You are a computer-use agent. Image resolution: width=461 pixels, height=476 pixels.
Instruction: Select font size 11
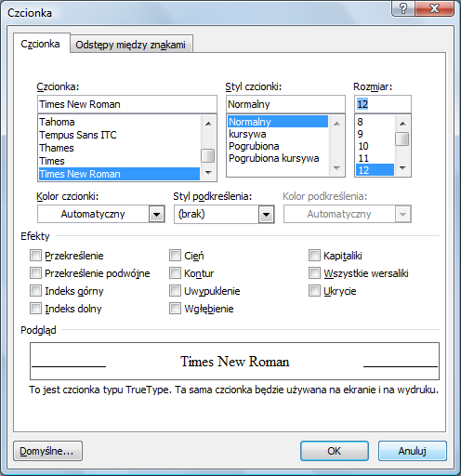click(375, 158)
